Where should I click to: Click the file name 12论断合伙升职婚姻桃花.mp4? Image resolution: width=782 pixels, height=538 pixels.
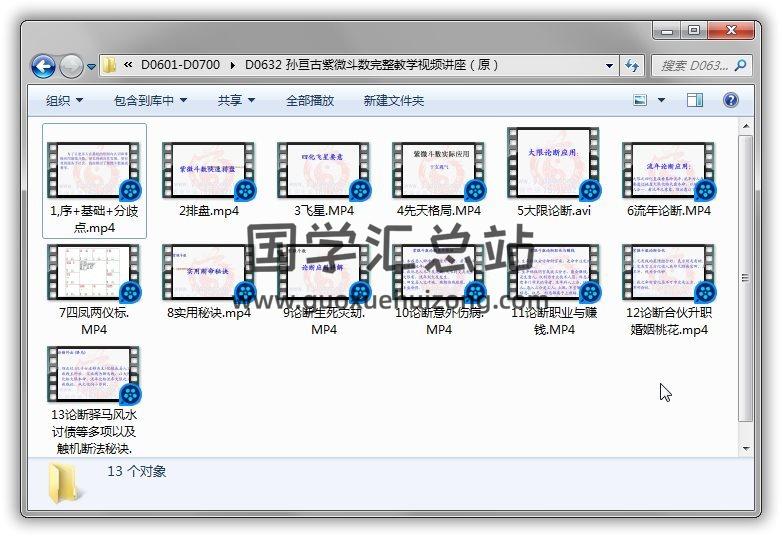[669, 321]
